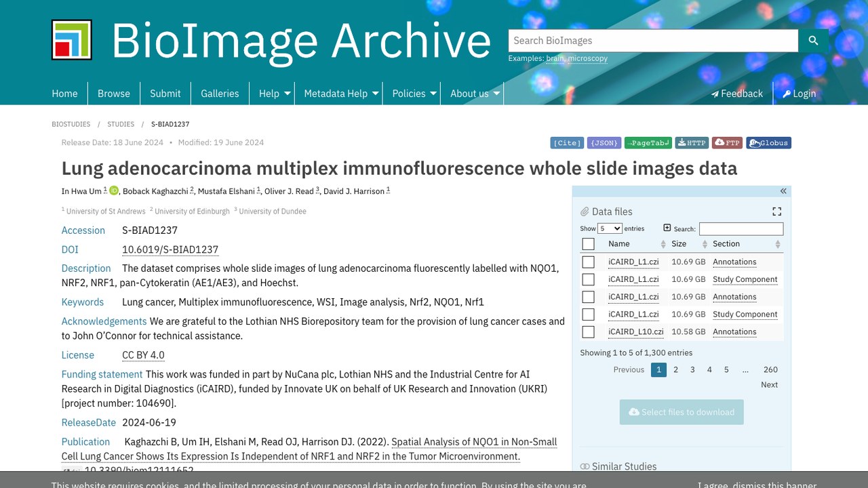Click Next in files pagination
The width and height of the screenshot is (868, 488).
tap(769, 384)
